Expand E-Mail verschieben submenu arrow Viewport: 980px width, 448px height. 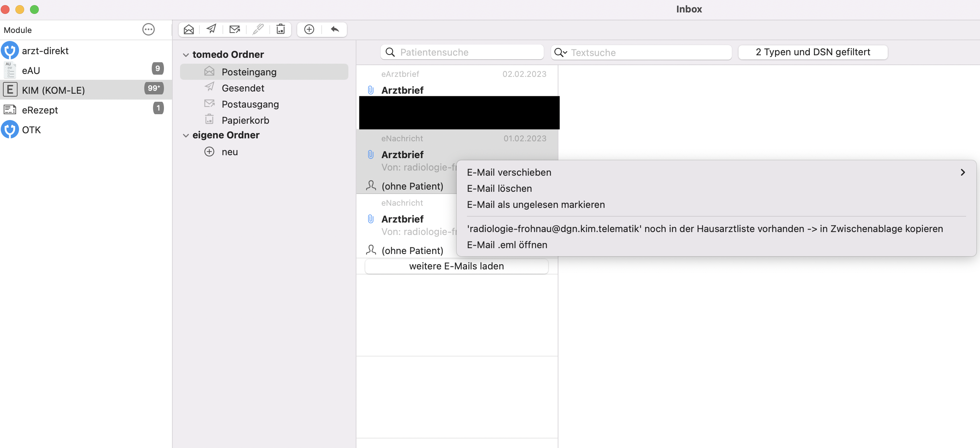tap(962, 172)
